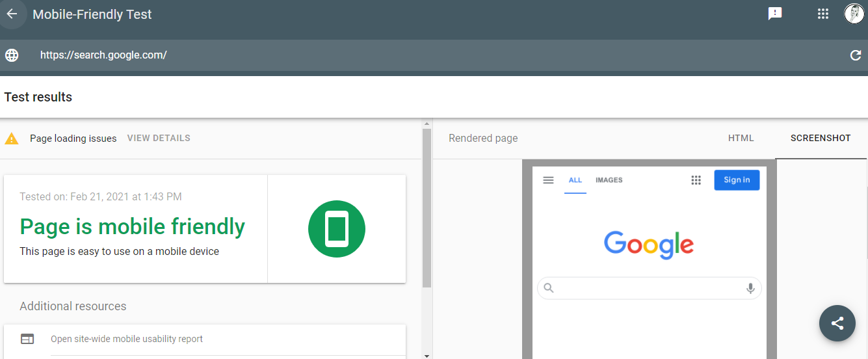This screenshot has height=359, width=868.
Task: Switch to the HTML tab
Action: [741, 138]
